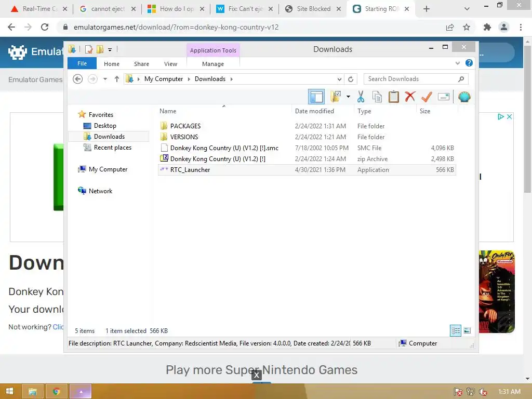
Task: Customize Quick Access Toolbar dropdown
Action: [110, 50]
